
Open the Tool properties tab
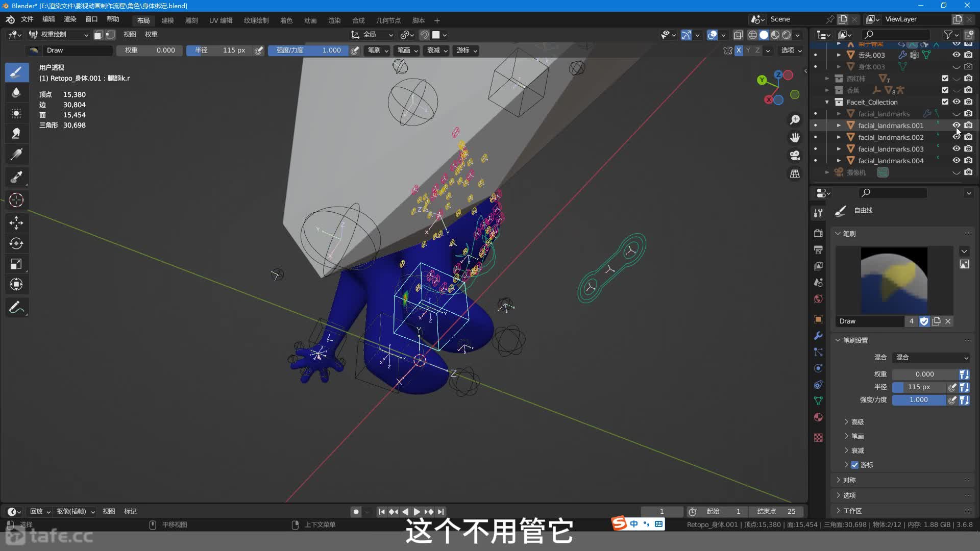tap(818, 213)
